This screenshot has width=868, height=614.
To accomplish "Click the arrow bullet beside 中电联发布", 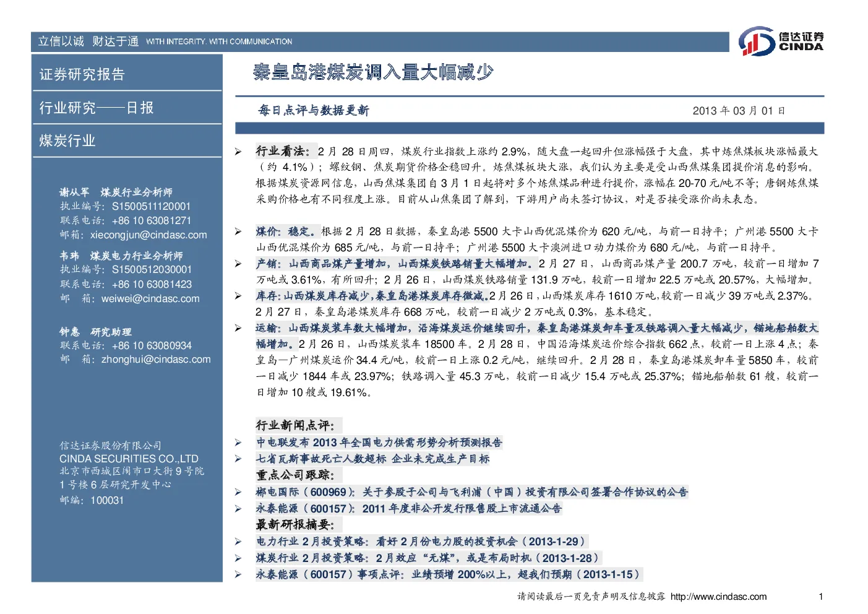I will (x=238, y=443).
